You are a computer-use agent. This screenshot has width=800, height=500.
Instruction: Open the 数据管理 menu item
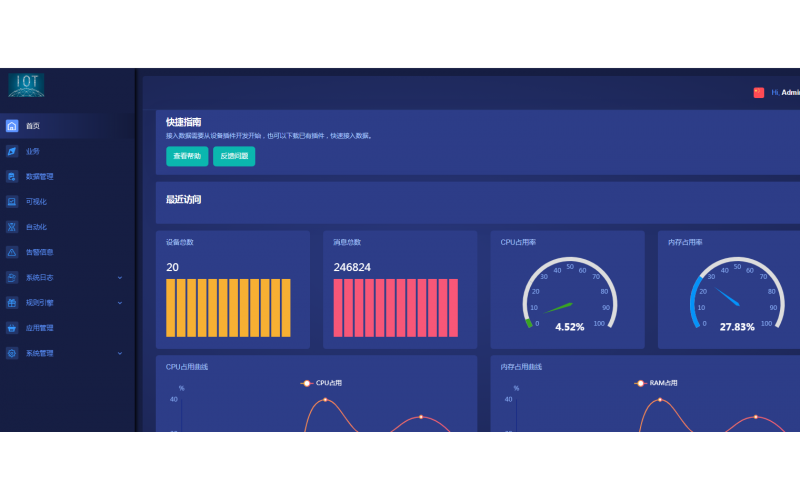point(40,176)
